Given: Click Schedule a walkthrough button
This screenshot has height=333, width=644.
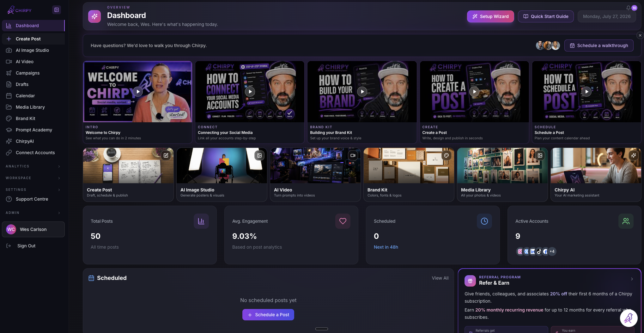Looking at the screenshot, I should [599, 45].
